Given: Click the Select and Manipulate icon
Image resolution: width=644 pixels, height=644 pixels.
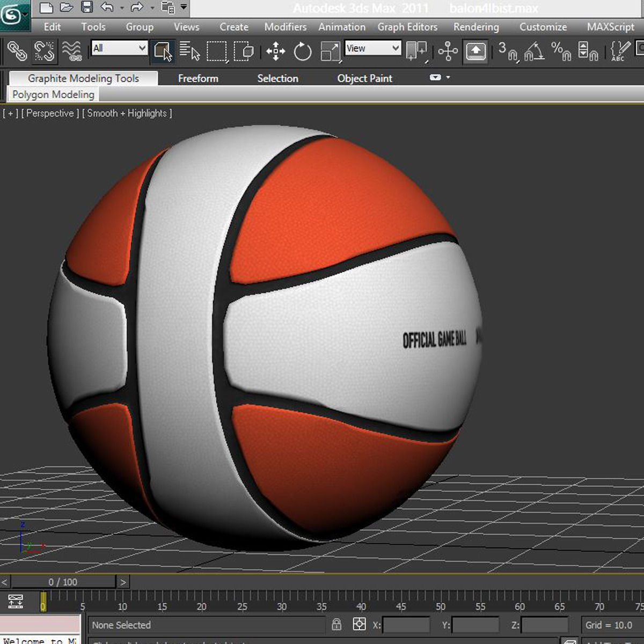Looking at the screenshot, I should coord(448,52).
